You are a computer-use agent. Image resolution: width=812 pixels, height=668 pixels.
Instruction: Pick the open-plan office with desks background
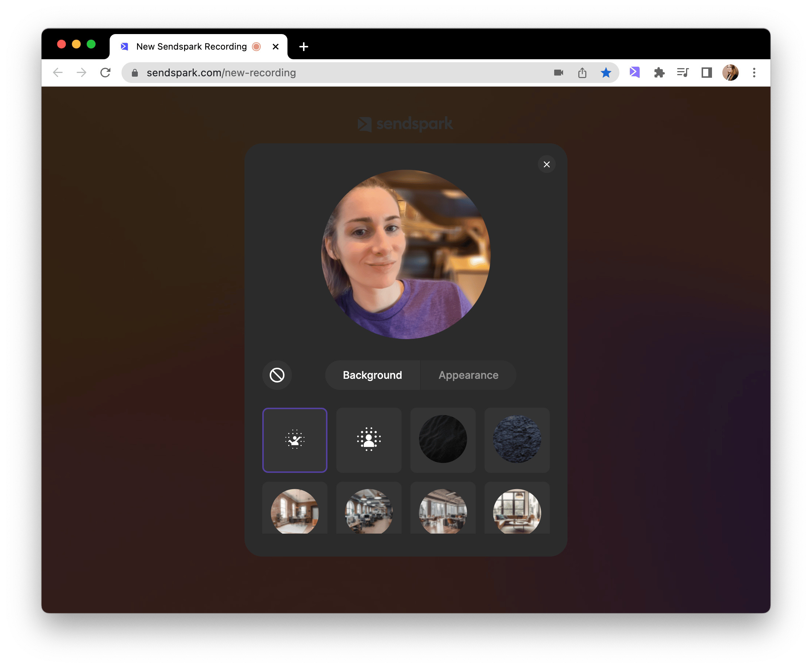[369, 508]
